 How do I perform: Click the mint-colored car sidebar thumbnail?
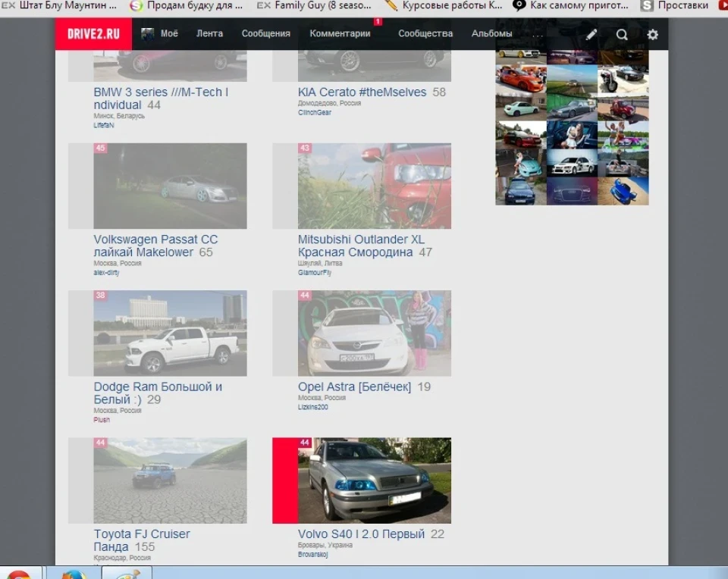521,107
